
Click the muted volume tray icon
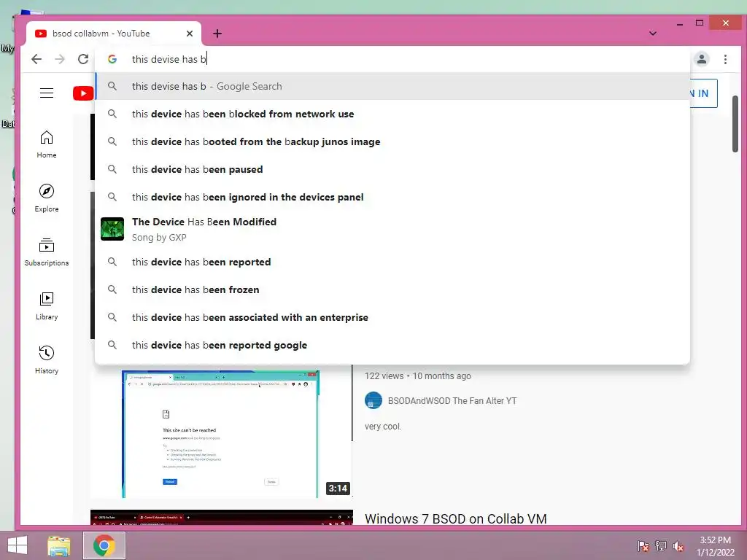pyautogui.click(x=678, y=546)
